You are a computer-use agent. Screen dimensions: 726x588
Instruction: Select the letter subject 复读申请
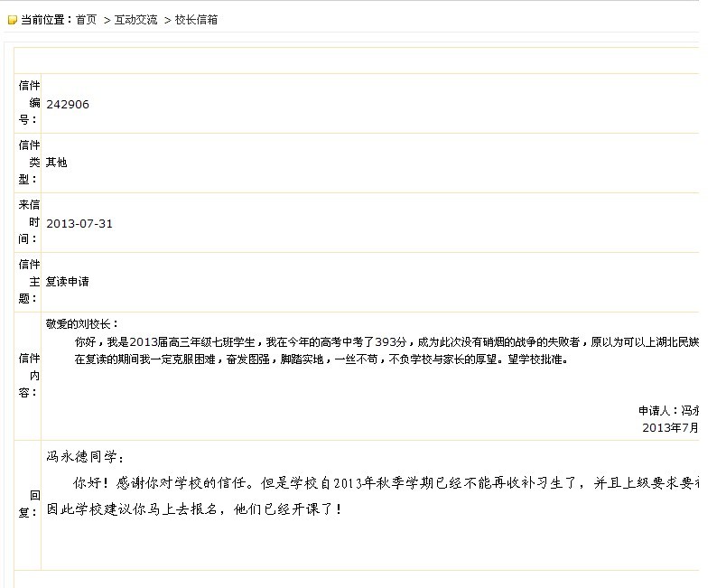click(68, 282)
